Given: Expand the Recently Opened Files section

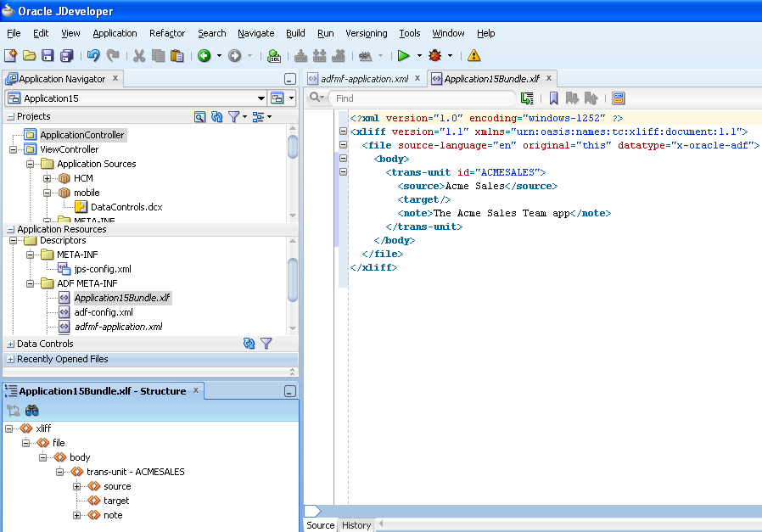Looking at the screenshot, I should [x=11, y=360].
